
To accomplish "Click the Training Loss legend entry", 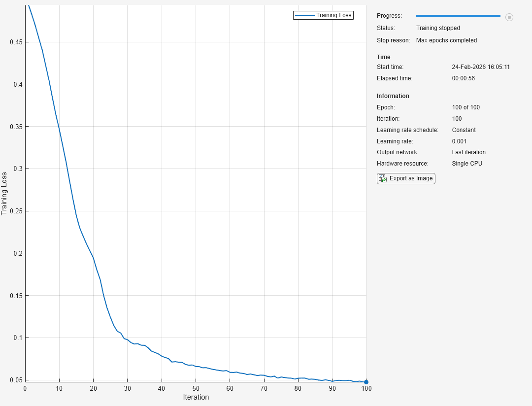I will (323, 15).
